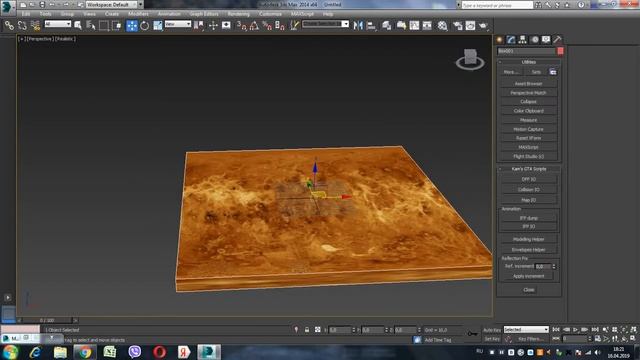Open the Modify command panel tab
Viewport: 640px width, 360px height.
pos(511,40)
